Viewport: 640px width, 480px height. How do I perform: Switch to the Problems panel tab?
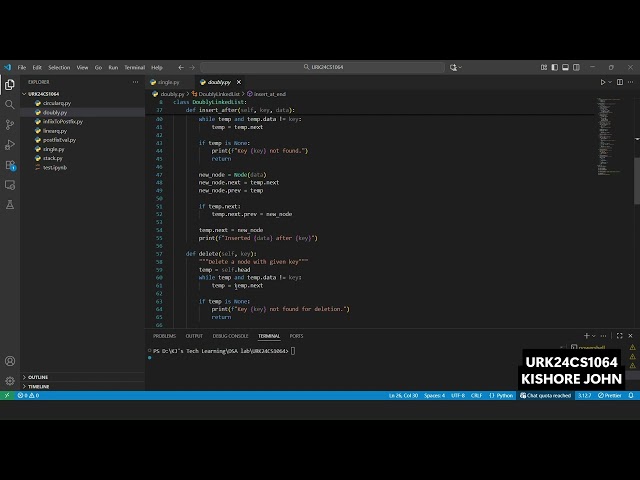point(164,336)
